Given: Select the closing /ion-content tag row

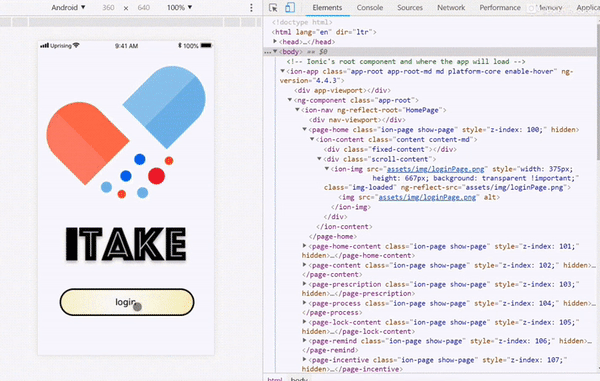Looking at the screenshot, I should (x=344, y=227).
